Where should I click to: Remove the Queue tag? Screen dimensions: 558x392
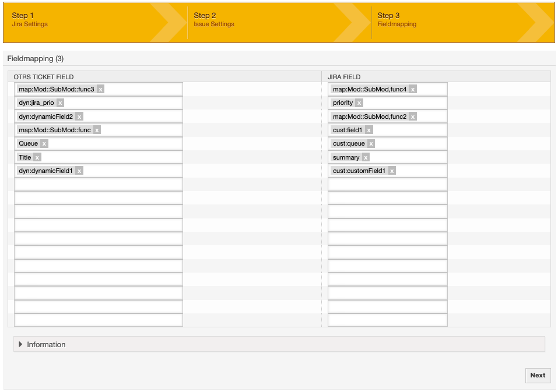click(44, 144)
